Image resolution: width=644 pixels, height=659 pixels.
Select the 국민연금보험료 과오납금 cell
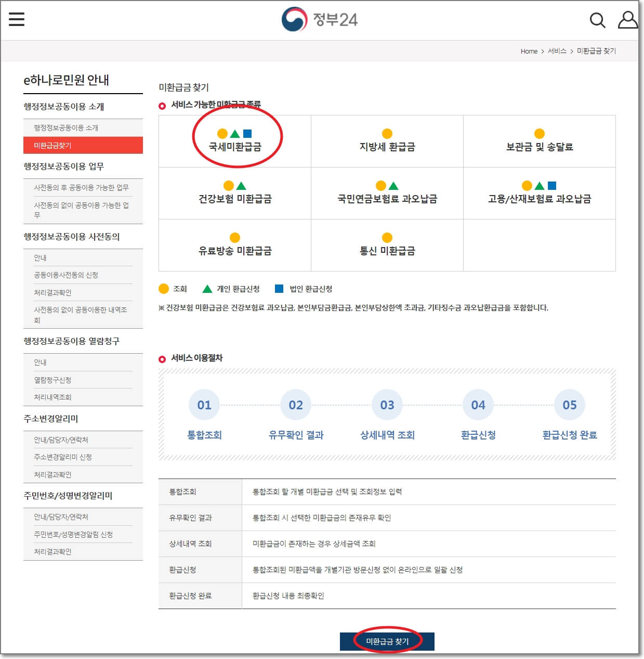click(387, 193)
